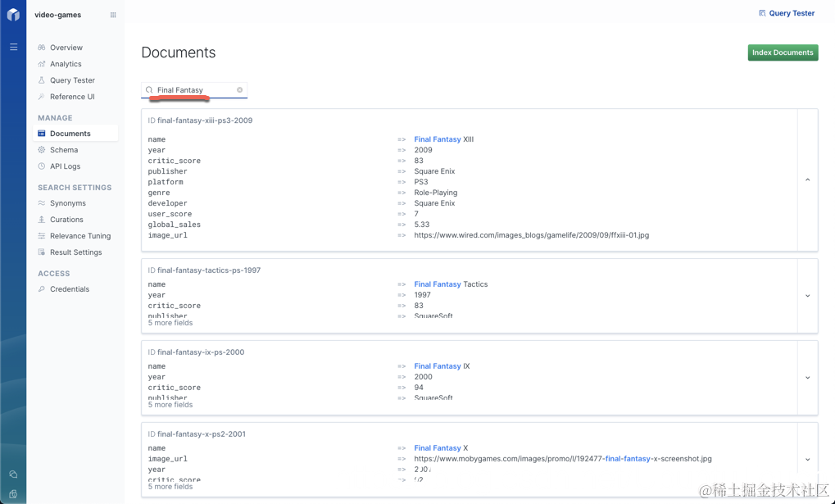The image size is (835, 504).
Task: Click the mobygames.com image_url value
Action: coord(563,459)
